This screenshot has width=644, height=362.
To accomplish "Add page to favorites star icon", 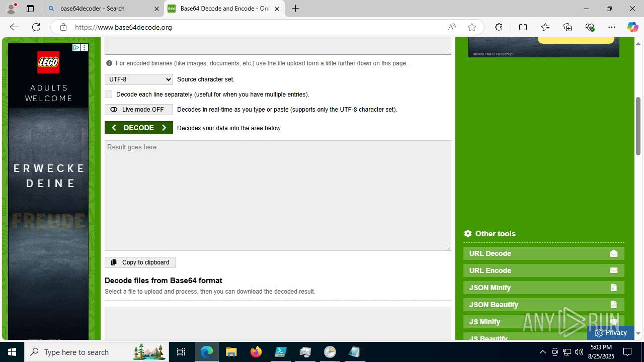I will [471, 27].
